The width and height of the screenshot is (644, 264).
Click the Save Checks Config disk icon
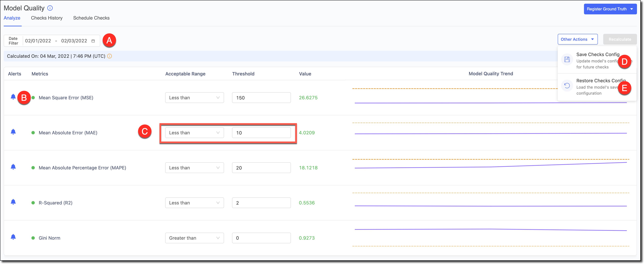(567, 59)
